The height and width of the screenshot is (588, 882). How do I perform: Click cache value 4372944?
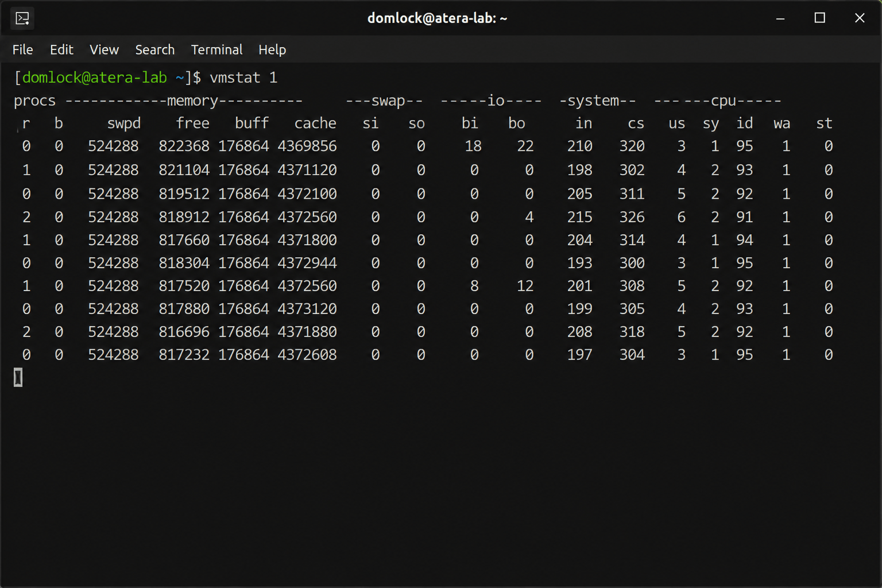point(307,263)
